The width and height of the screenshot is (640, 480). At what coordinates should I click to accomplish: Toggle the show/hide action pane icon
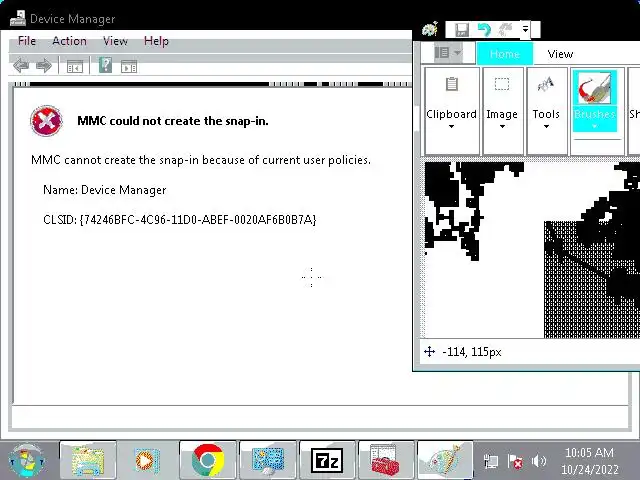click(129, 66)
